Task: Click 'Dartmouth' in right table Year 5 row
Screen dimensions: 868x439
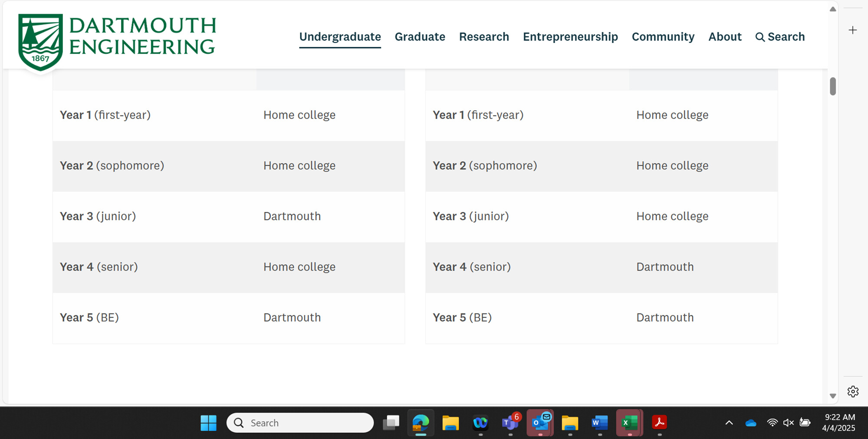Action: click(x=665, y=318)
